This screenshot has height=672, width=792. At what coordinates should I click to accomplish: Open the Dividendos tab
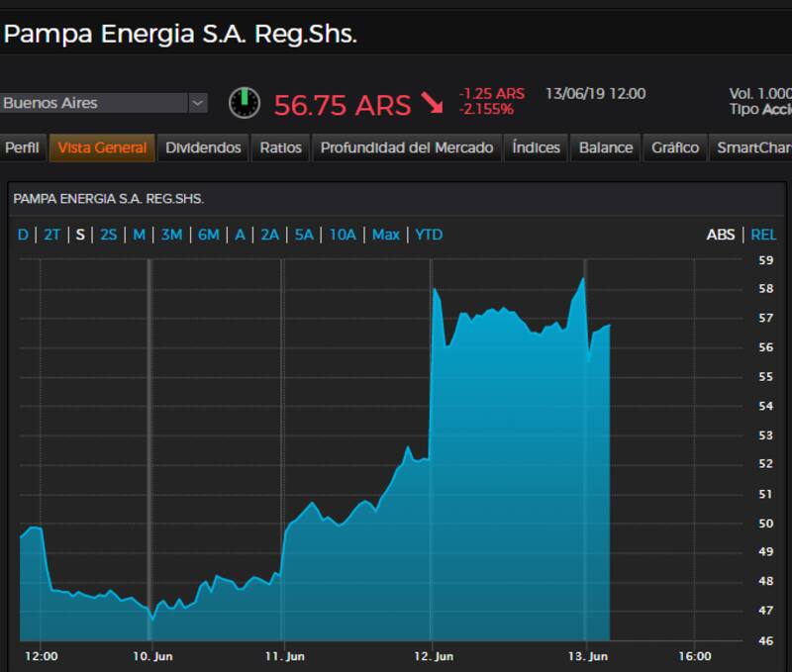click(203, 147)
